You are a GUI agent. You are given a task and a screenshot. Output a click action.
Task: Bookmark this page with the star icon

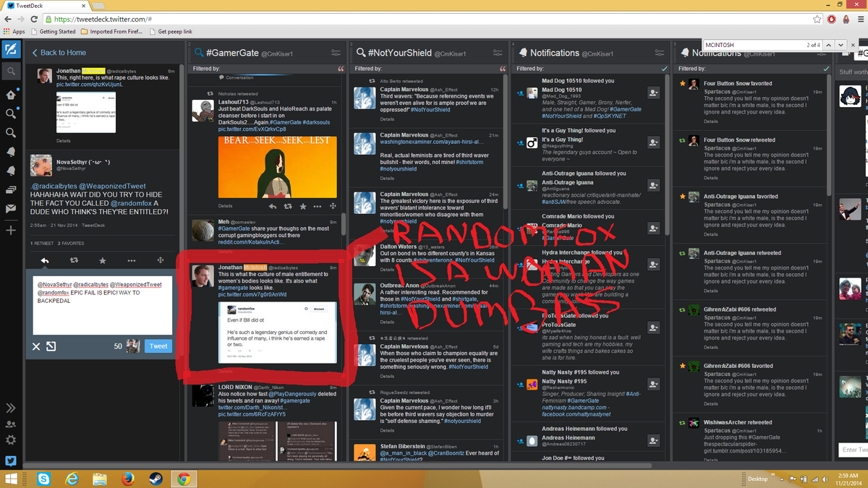point(817,20)
